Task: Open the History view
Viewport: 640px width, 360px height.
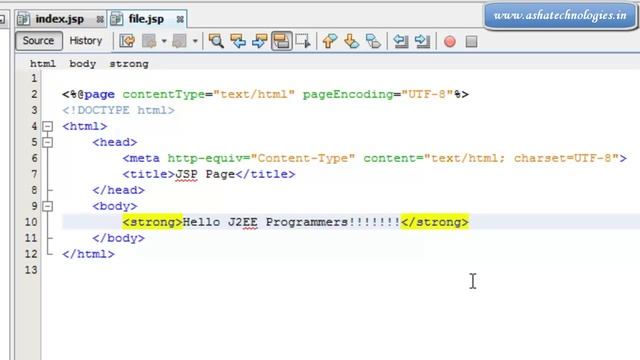Action: [86, 41]
